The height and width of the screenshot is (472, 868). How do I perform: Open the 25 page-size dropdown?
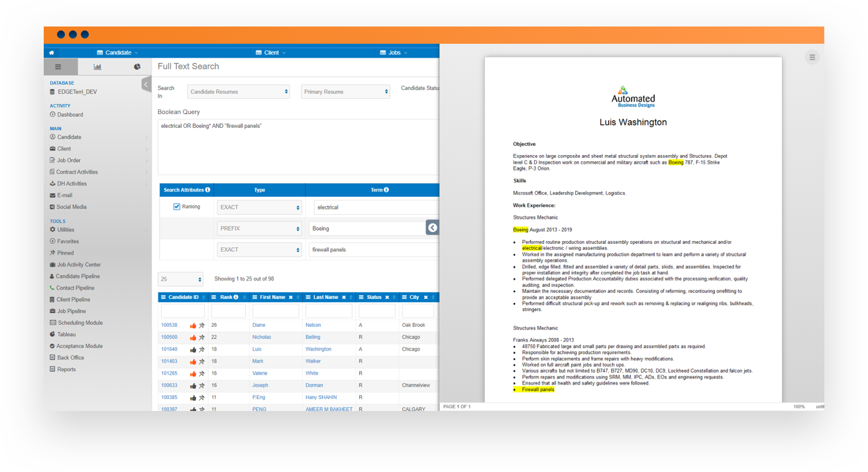pos(180,279)
